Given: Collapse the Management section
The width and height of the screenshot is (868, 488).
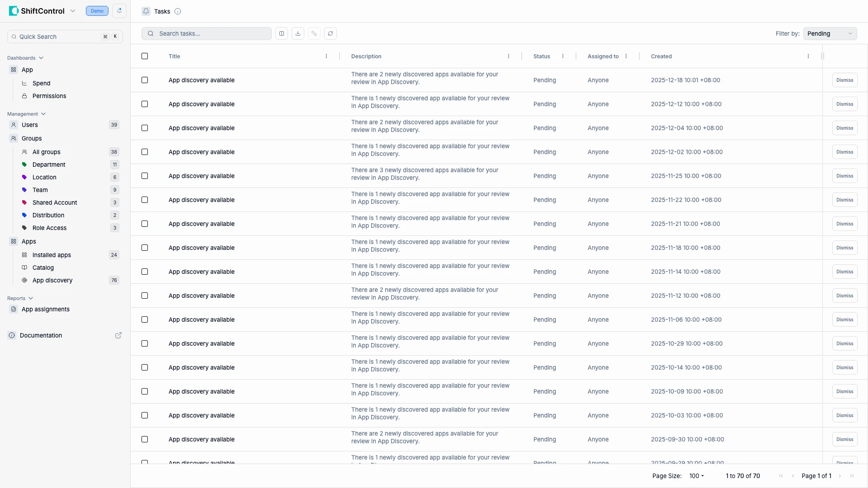Looking at the screenshot, I should (x=26, y=114).
